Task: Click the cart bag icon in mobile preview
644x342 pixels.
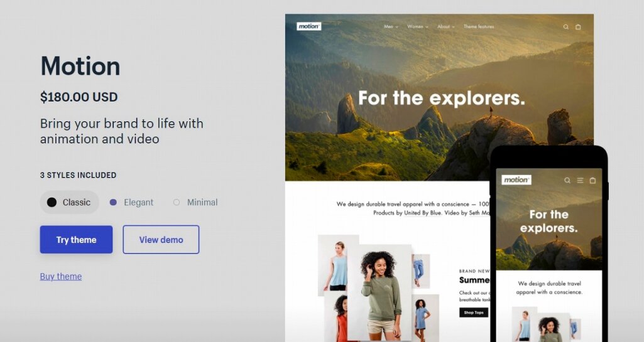Action: (592, 181)
